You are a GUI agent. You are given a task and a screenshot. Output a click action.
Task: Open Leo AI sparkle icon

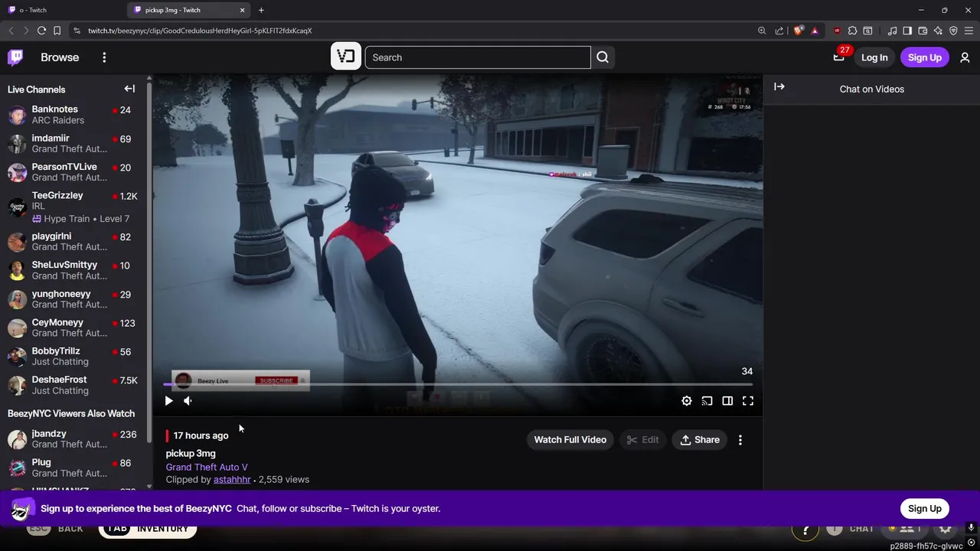click(938, 31)
